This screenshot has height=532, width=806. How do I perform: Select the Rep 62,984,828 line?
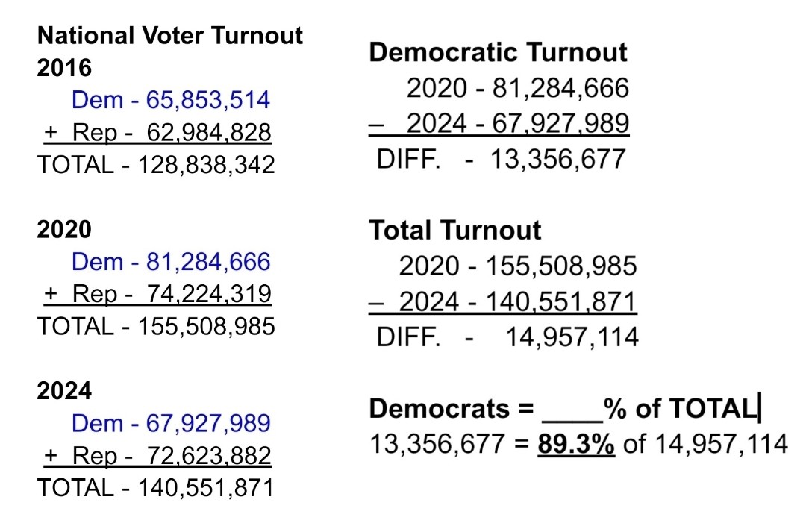tap(157, 133)
